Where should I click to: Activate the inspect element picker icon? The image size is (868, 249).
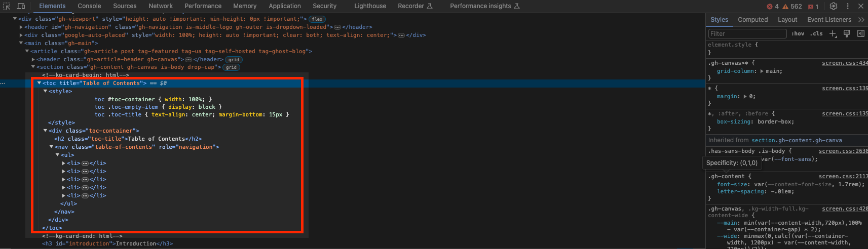coord(7,6)
